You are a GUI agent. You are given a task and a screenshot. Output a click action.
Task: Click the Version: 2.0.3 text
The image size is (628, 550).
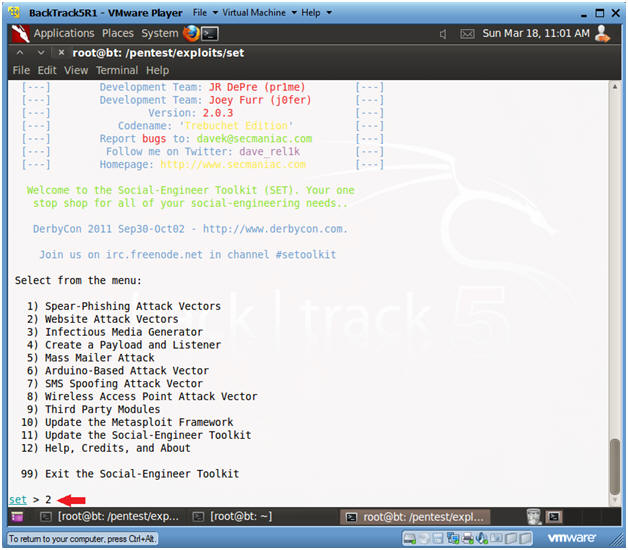(191, 113)
